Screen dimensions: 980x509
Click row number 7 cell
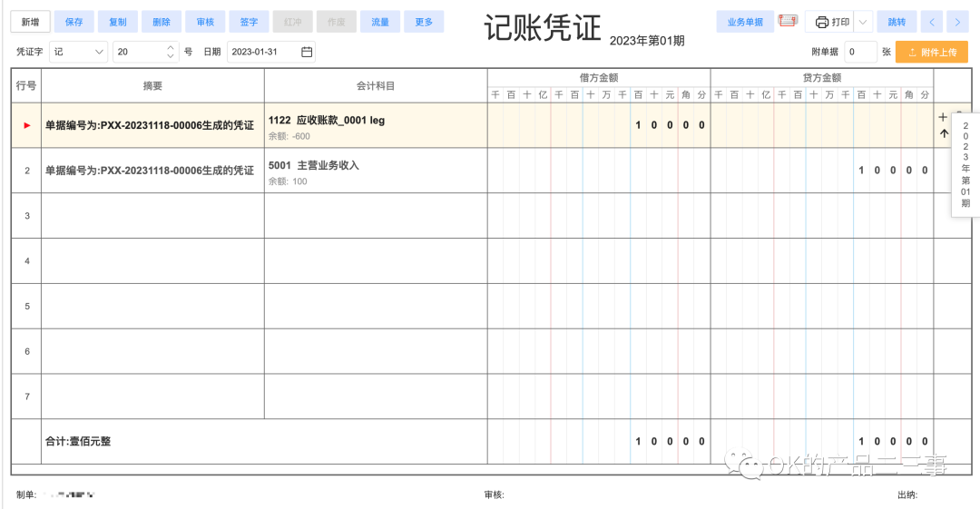click(27, 396)
